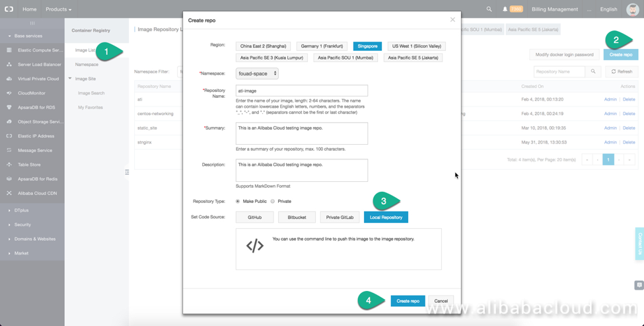Open the user avatar menu

point(633,9)
